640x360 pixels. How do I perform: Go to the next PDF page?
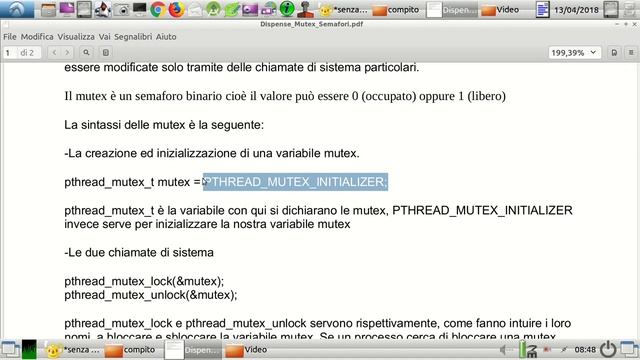pos(67,53)
